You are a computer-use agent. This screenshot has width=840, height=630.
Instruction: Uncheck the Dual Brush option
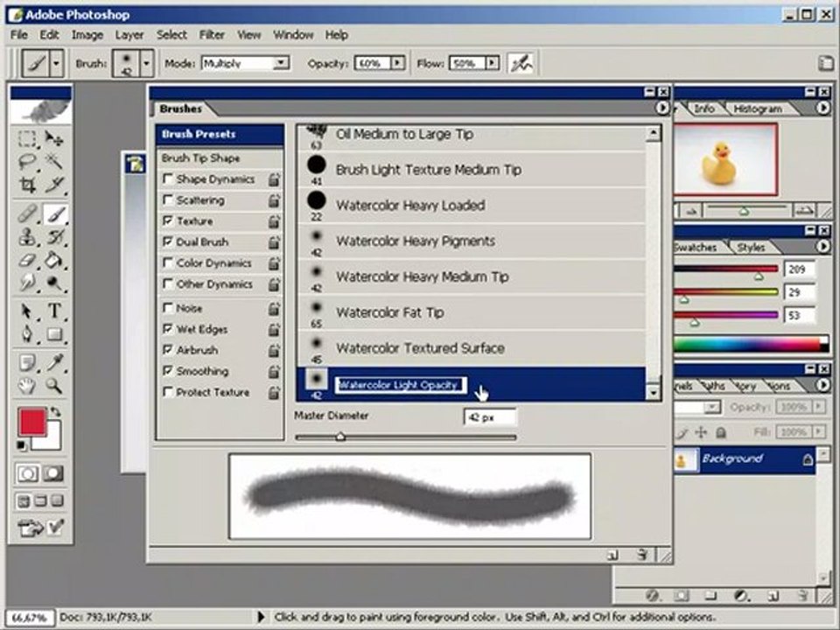[168, 241]
